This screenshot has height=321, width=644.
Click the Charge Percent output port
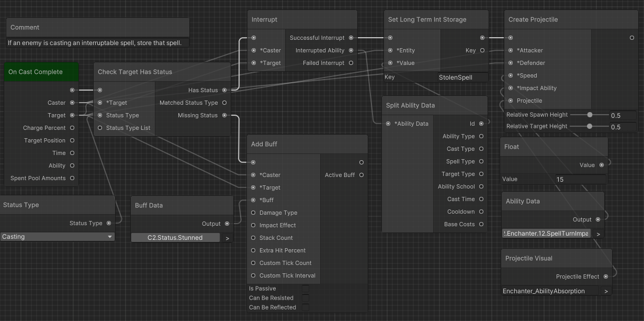pyautogui.click(x=72, y=128)
